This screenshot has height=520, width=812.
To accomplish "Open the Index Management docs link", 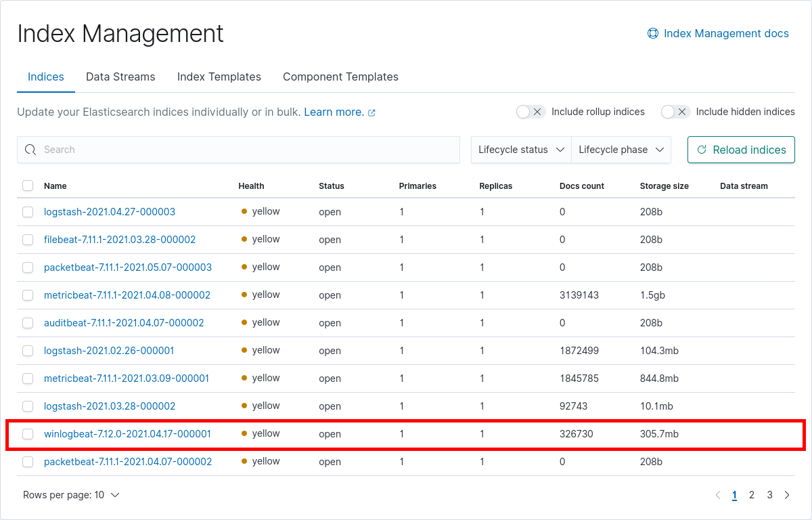I will click(x=718, y=33).
